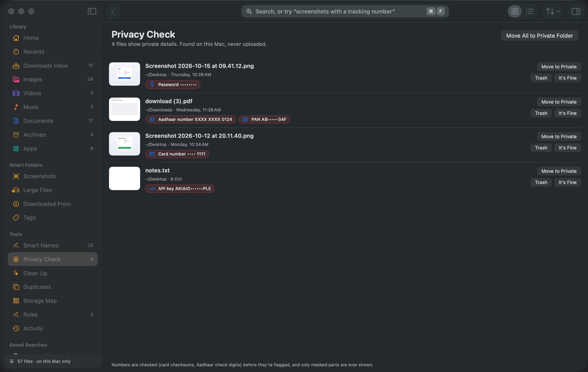Open the Images icon in sidebar
This screenshot has width=588, height=372.
(16, 79)
